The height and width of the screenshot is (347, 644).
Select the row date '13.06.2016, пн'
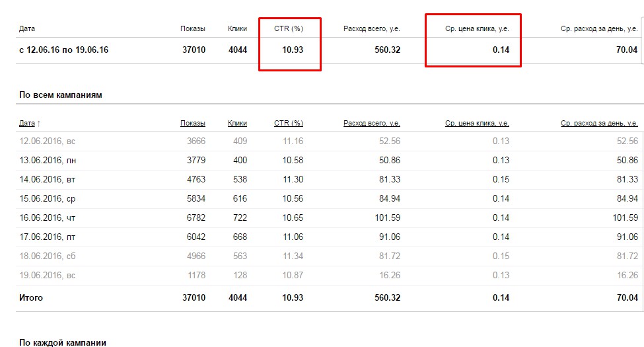(x=48, y=161)
